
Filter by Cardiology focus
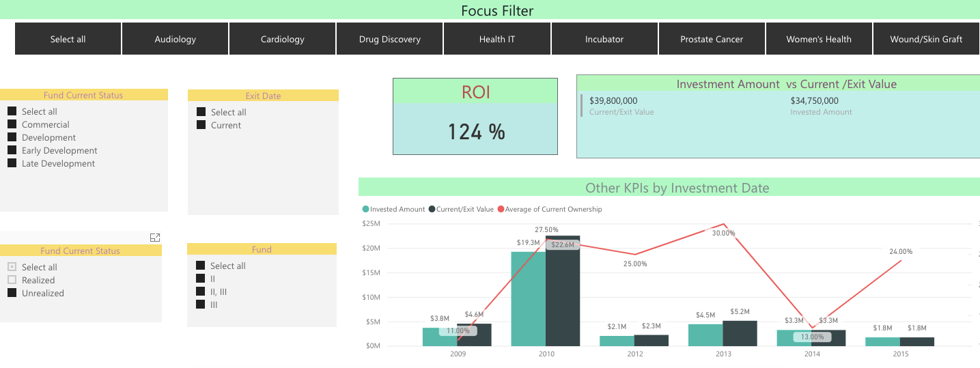click(x=283, y=39)
